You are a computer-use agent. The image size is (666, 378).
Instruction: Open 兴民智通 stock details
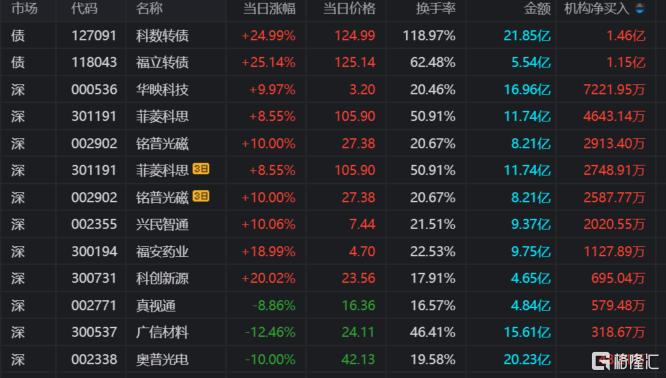162,225
